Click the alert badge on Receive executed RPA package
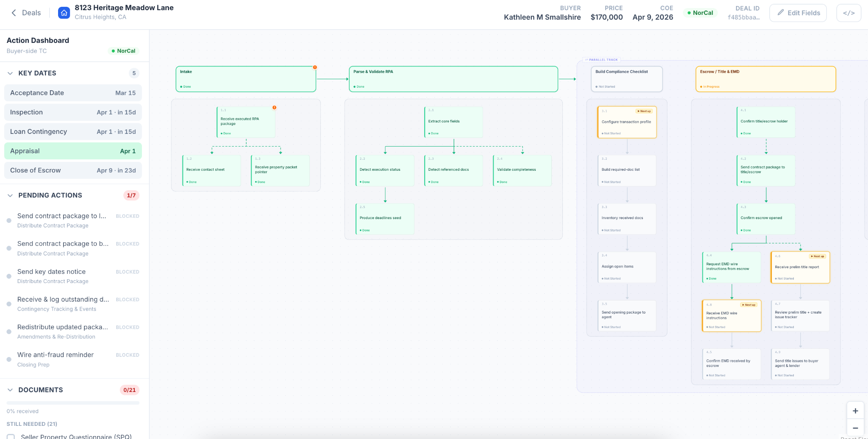 pyautogui.click(x=274, y=108)
